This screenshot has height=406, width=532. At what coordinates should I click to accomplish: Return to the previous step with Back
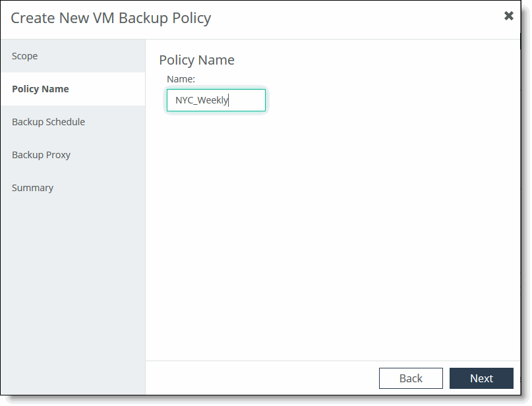click(411, 378)
